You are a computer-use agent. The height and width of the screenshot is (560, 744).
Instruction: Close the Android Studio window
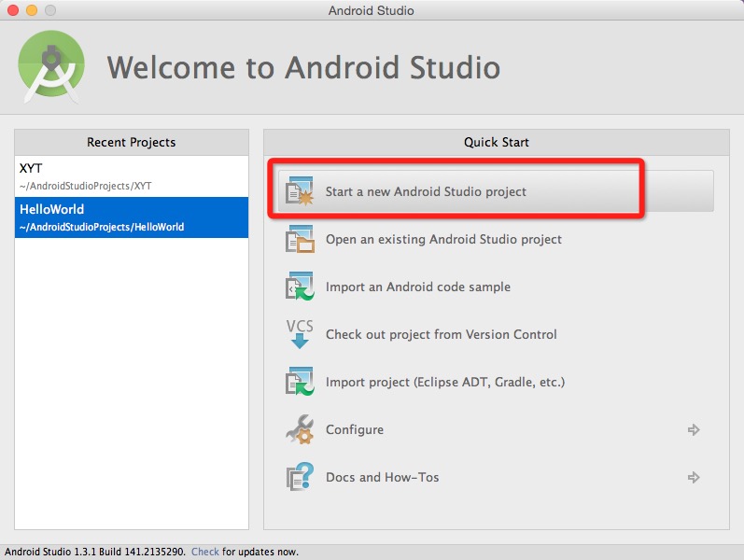click(x=13, y=10)
